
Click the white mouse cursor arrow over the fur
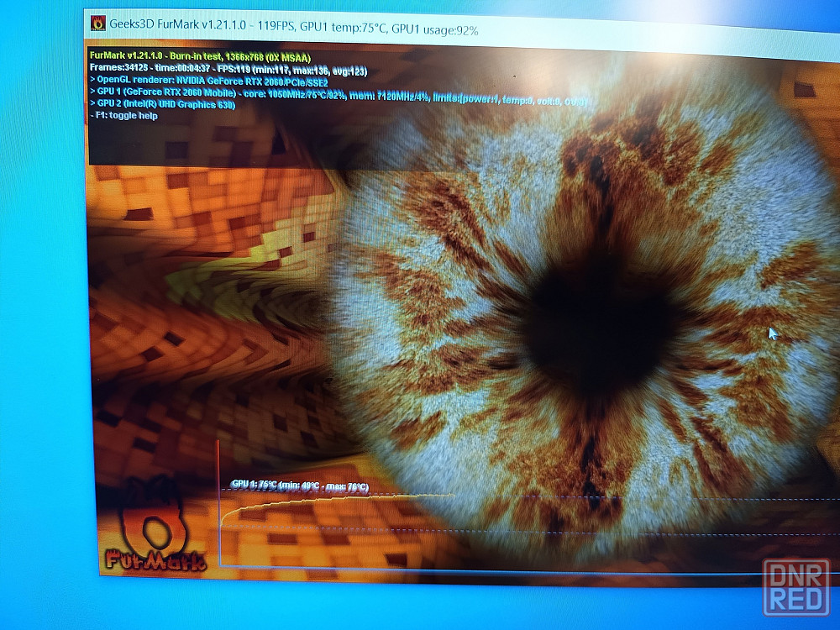click(773, 333)
